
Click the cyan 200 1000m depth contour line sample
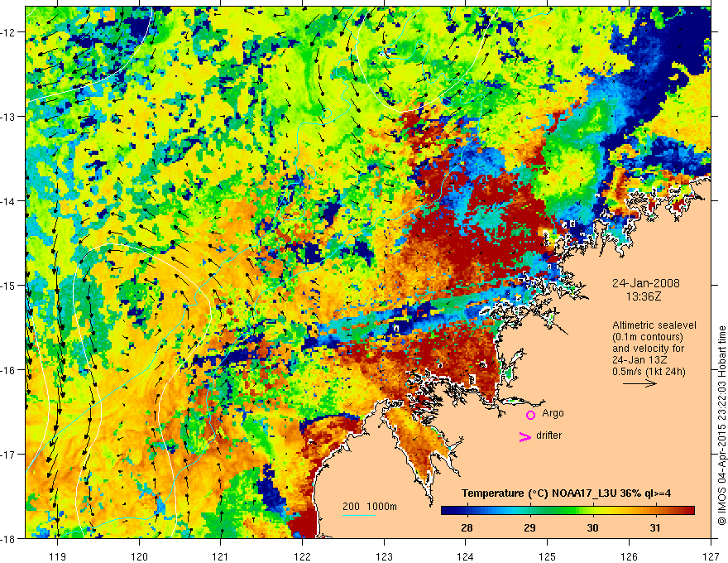(x=359, y=515)
